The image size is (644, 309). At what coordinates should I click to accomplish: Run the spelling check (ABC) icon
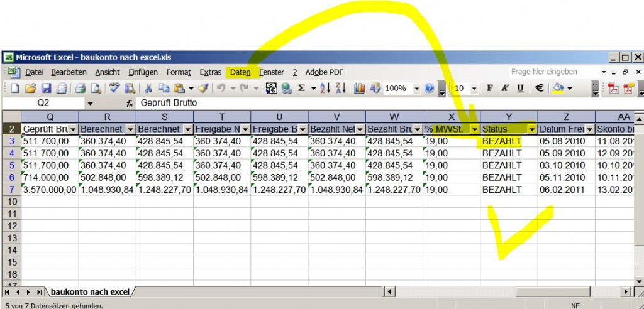114,89
